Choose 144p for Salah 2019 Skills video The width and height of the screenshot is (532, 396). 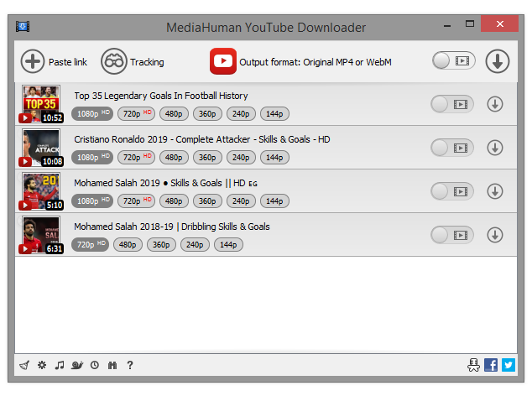point(274,201)
